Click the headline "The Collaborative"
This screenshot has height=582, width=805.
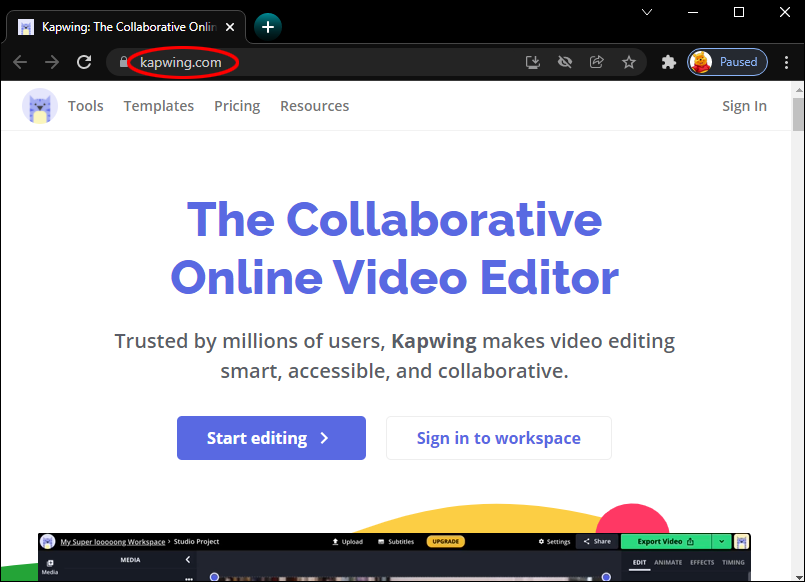click(x=394, y=220)
